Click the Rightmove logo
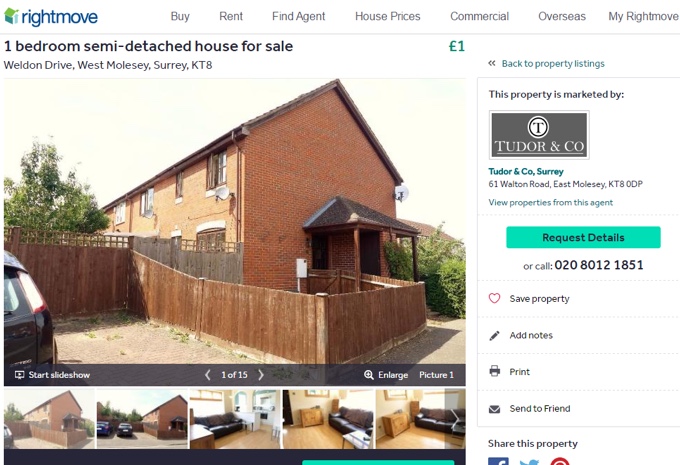Screen dimensions: 680x465 pyautogui.click(x=51, y=16)
